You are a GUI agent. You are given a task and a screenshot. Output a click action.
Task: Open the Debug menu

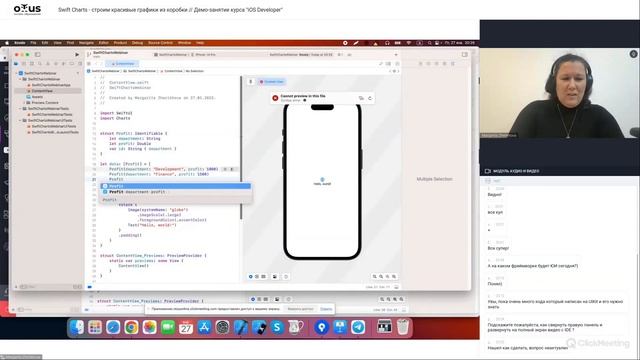point(138,43)
